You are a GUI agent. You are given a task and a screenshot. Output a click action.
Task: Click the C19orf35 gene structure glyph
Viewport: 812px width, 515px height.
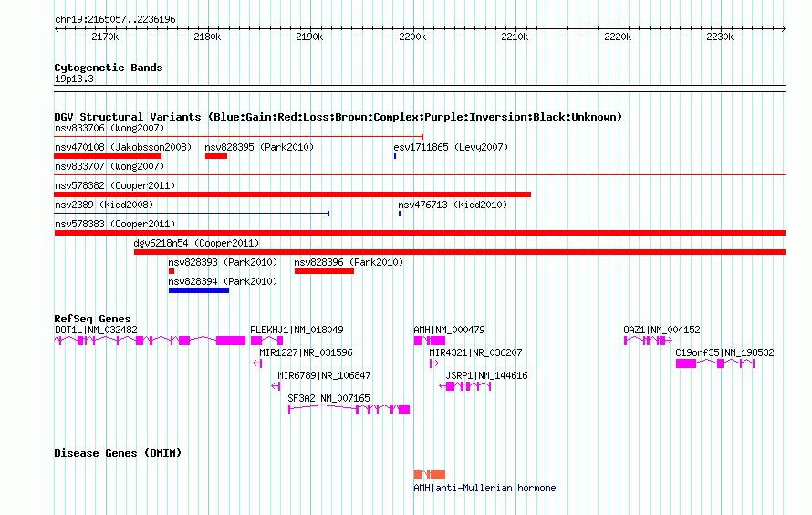click(x=715, y=363)
